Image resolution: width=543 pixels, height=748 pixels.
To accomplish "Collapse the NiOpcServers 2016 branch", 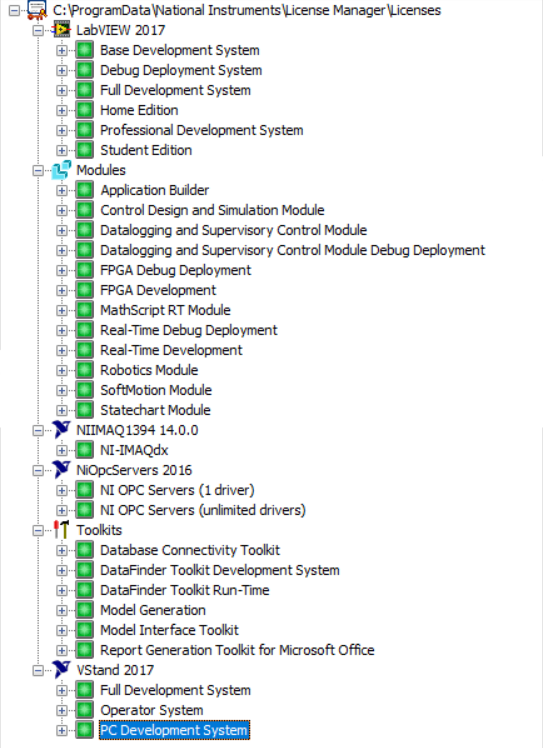I will 38,470.
